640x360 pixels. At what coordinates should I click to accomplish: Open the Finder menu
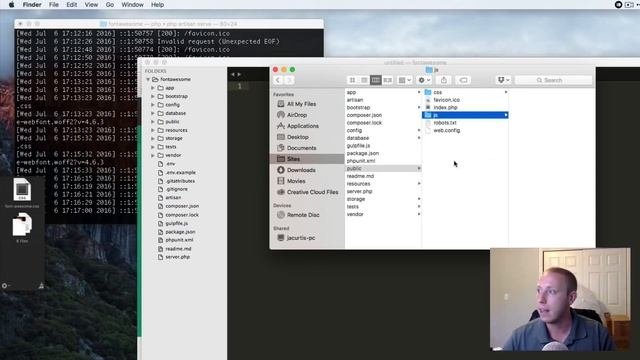click(32, 5)
